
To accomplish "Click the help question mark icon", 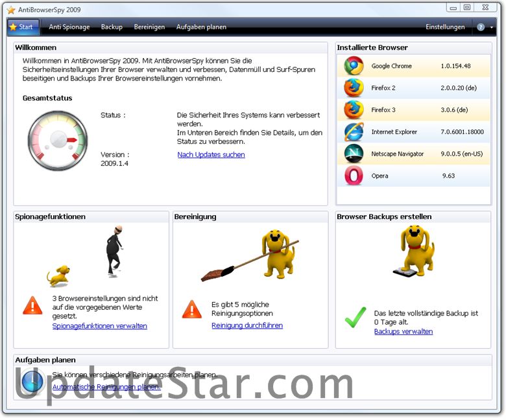I will click(x=481, y=27).
